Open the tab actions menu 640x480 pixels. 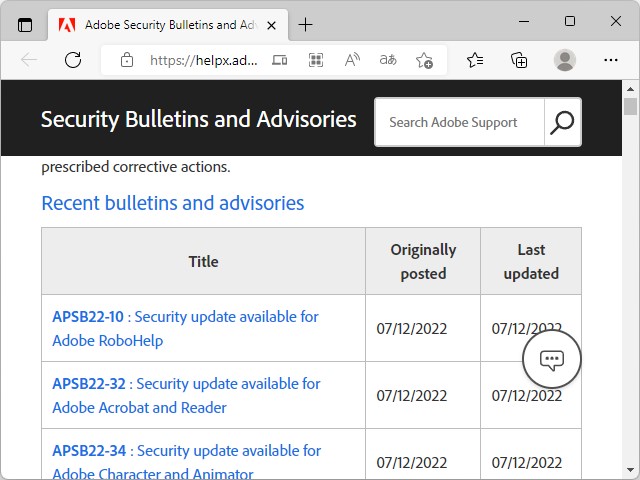[x=25, y=24]
